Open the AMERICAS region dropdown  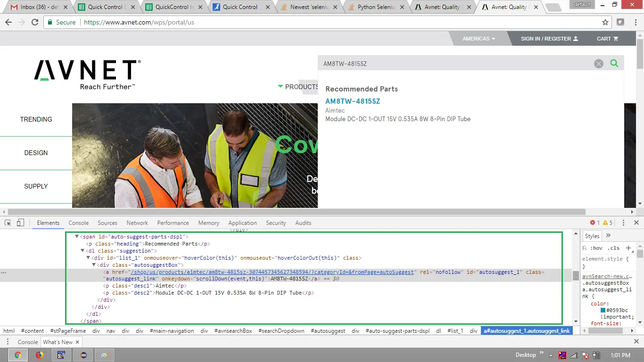point(479,39)
